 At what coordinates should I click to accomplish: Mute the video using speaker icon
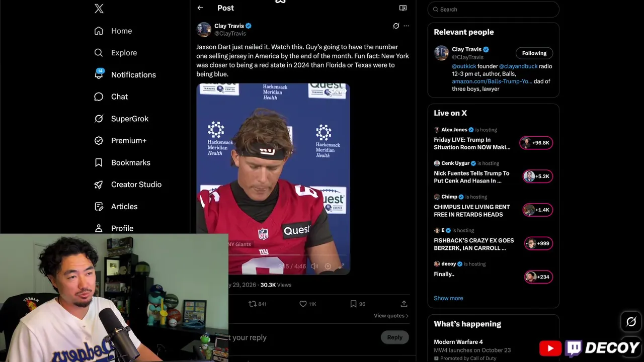pyautogui.click(x=314, y=266)
